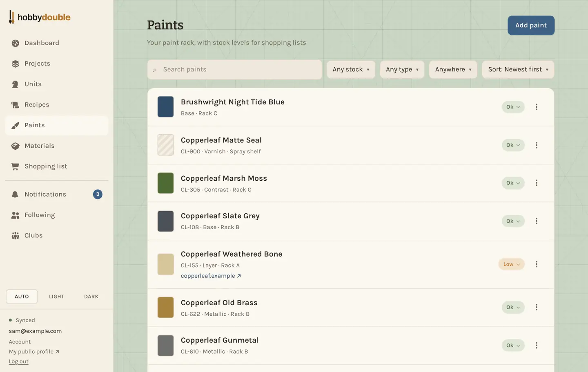The width and height of the screenshot is (588, 372).
Task: Click the Old Brass color swatch
Action: [x=166, y=307]
